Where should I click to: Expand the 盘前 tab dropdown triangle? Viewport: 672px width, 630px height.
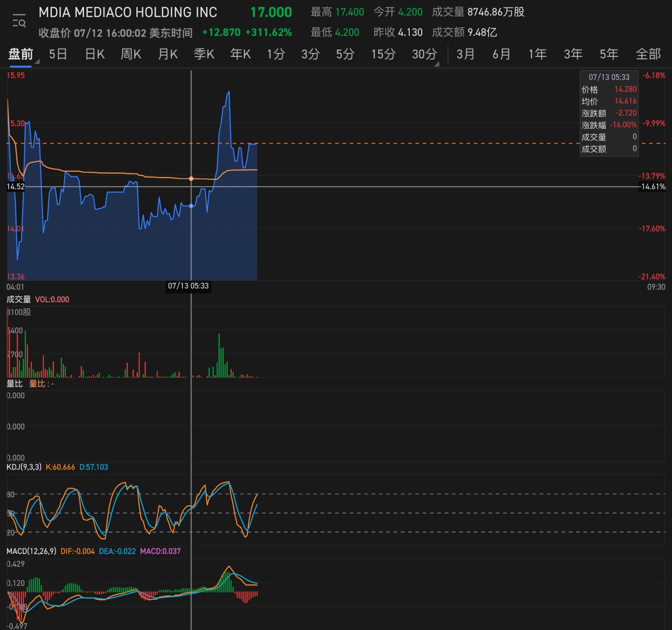[x=37, y=62]
